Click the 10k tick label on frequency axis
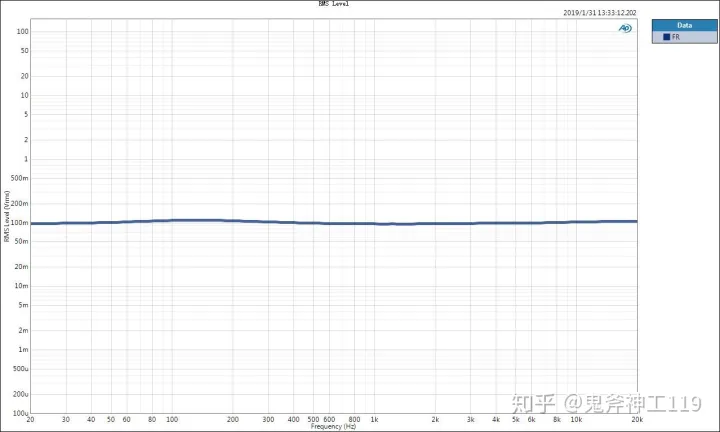The height and width of the screenshot is (432, 720). pyautogui.click(x=576, y=420)
